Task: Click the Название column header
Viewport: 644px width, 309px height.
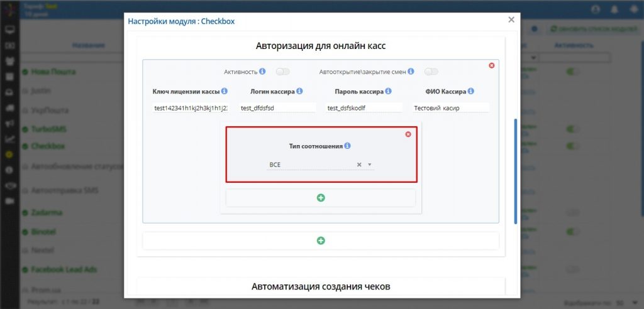Action: (88, 45)
